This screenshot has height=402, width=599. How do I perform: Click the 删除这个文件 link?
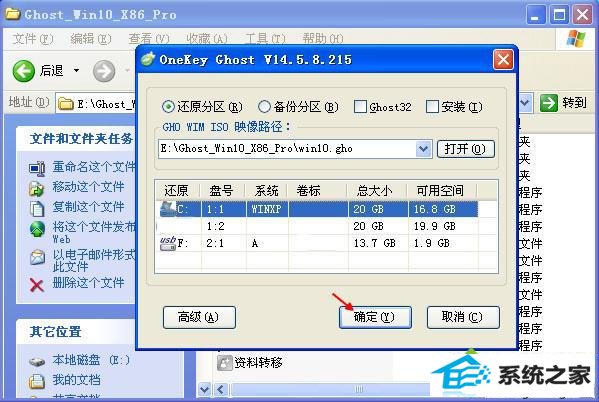pos(88,283)
